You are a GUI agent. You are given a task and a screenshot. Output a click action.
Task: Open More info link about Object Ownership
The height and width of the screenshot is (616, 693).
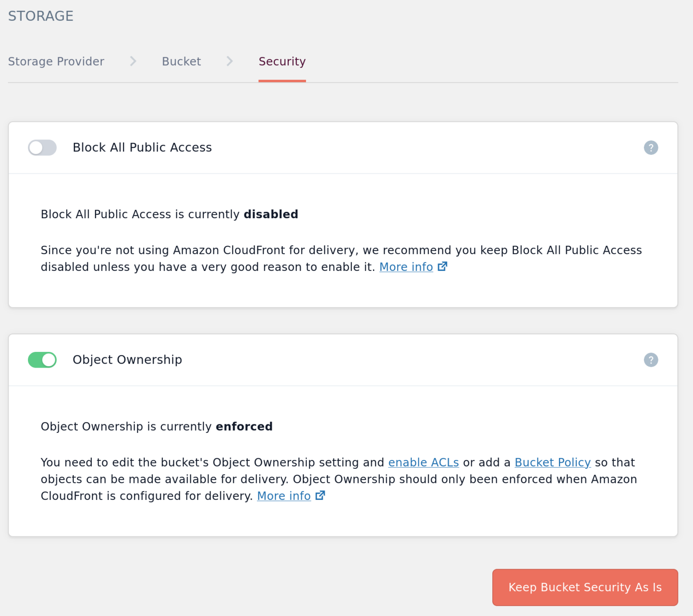coord(284,496)
